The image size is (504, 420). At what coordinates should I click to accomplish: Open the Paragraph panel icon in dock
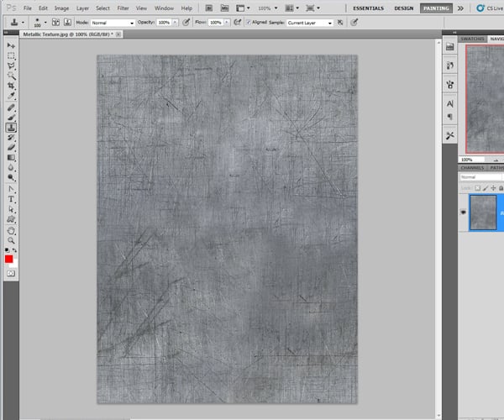click(450, 116)
